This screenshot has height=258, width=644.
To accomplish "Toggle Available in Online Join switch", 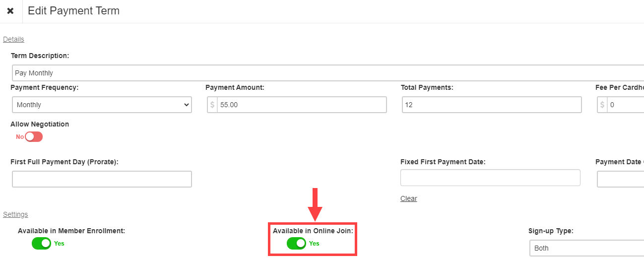I will [296, 243].
